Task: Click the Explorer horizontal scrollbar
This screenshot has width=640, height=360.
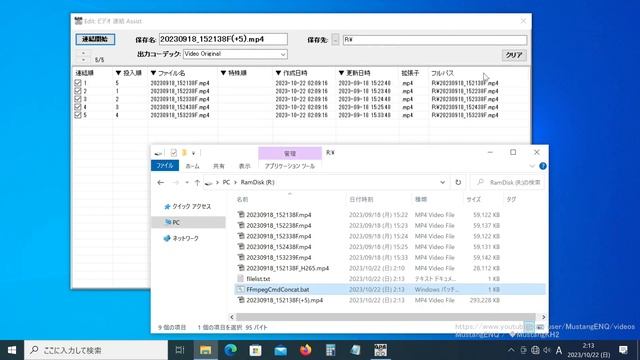Action: pyautogui.click(x=385, y=317)
